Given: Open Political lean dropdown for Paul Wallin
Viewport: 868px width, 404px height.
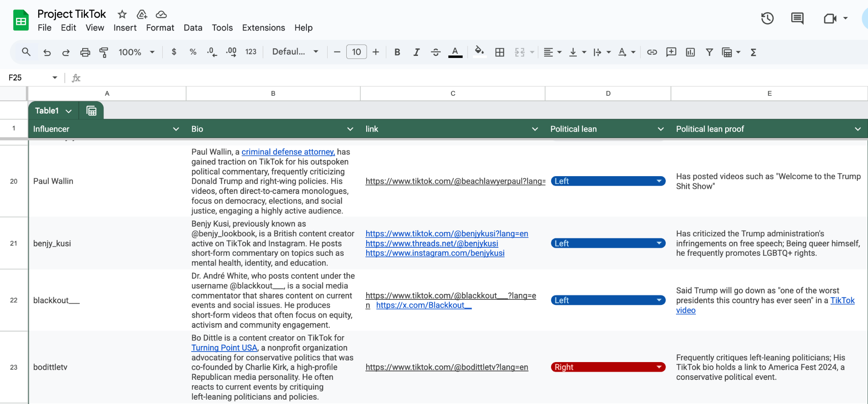Looking at the screenshot, I should [659, 181].
